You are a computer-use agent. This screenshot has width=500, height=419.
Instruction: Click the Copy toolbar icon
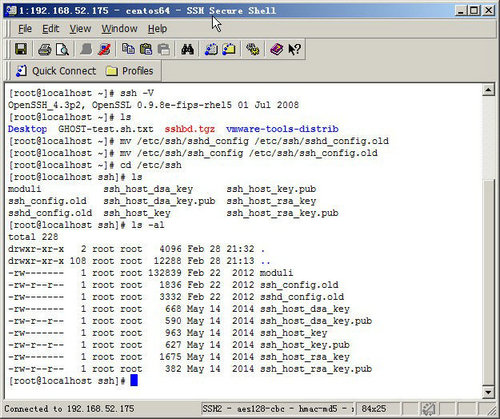pyautogui.click(x=128, y=49)
